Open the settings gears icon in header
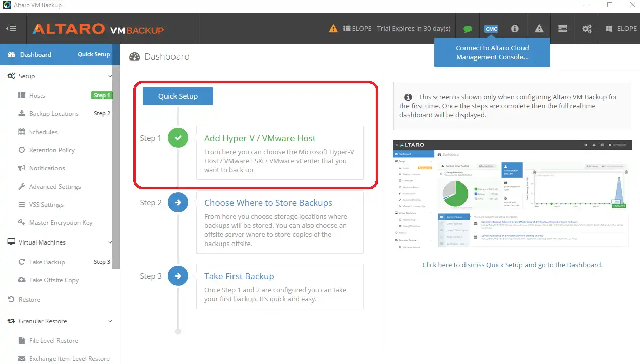The image size is (640, 364). pos(587,29)
